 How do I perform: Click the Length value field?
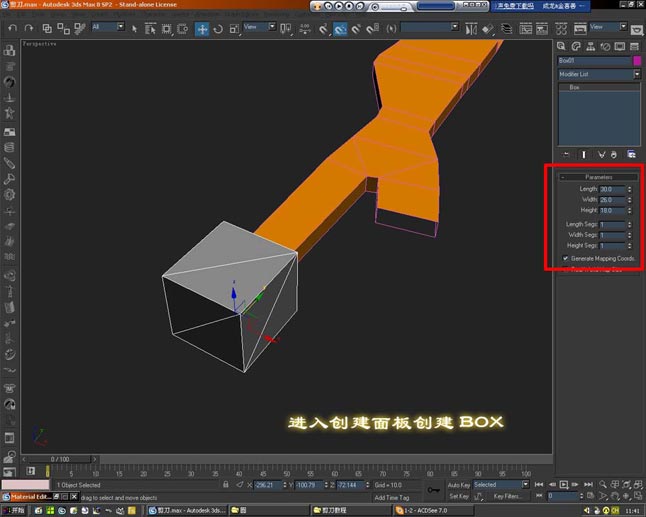tap(612, 189)
